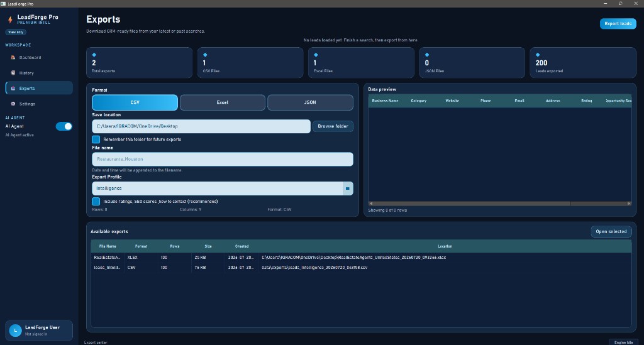644x345 pixels.
Task: Select the JSON format tab
Action: (310, 102)
